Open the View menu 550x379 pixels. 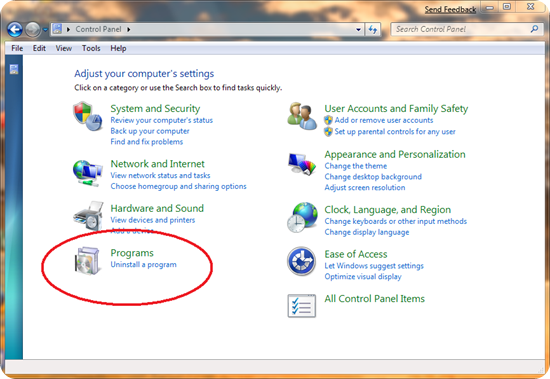63,48
